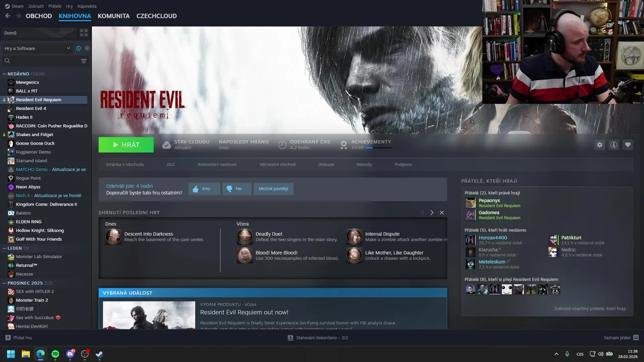Open Spotify from the taskbar
The width and height of the screenshot is (644, 362).
click(x=55, y=354)
